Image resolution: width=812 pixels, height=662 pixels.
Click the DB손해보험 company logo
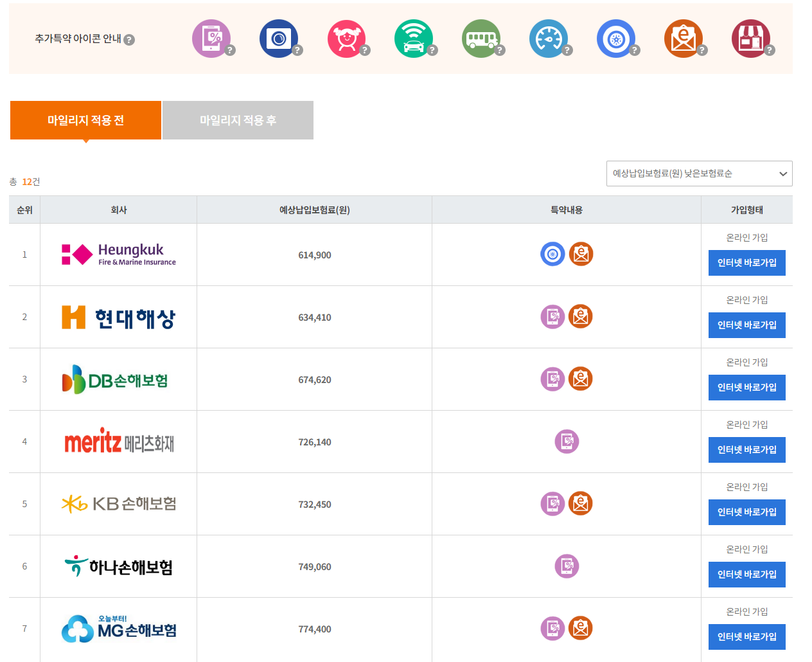pyautogui.click(x=115, y=380)
